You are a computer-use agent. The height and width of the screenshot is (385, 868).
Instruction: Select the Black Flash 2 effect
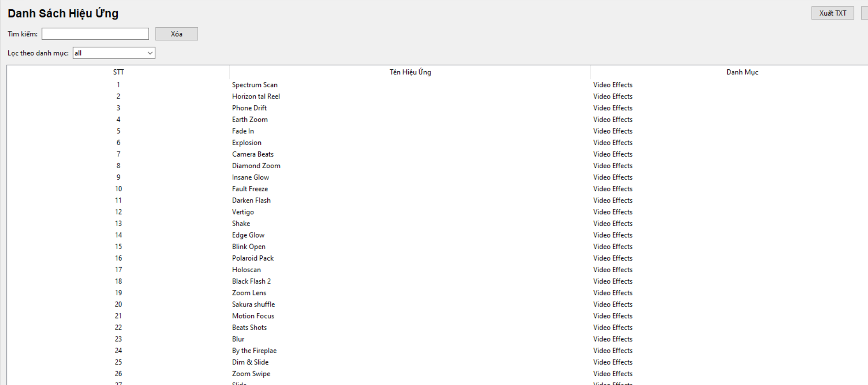251,281
